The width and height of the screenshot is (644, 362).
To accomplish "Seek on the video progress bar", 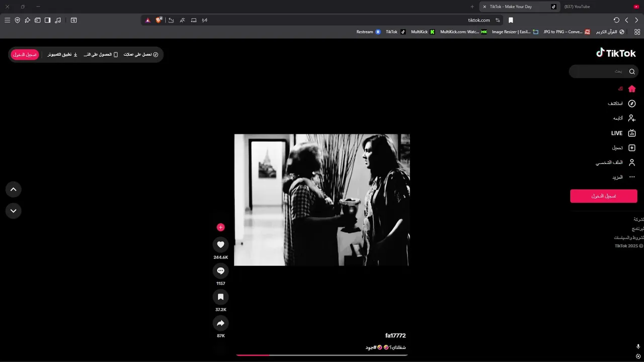I will pos(321,355).
